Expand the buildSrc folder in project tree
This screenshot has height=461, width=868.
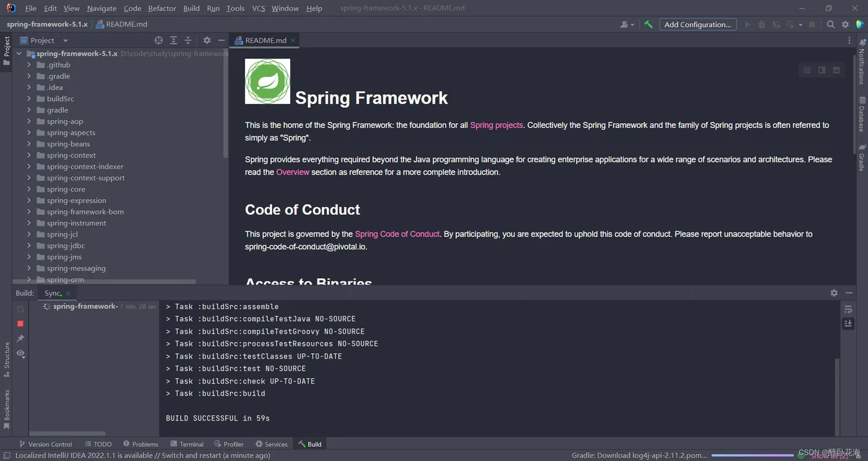(29, 99)
